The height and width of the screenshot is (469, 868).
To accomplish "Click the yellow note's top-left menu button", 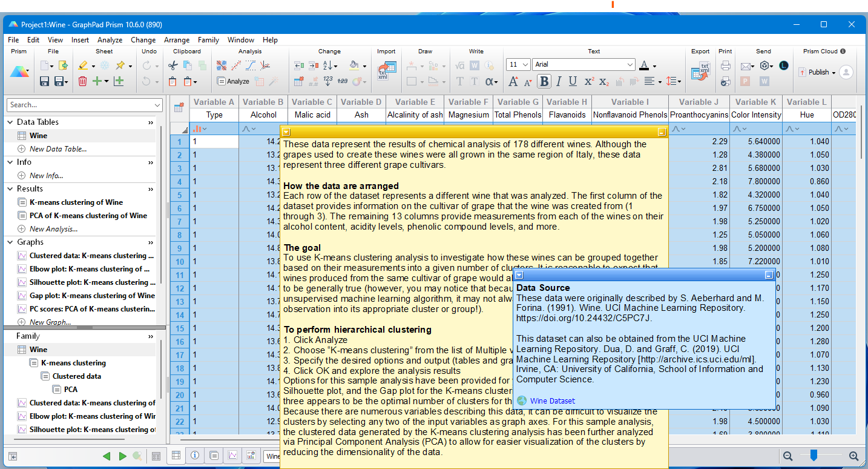I will tap(286, 131).
